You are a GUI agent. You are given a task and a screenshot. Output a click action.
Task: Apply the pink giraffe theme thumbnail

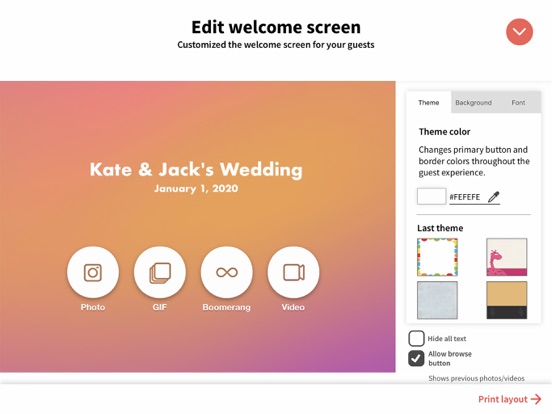(507, 257)
